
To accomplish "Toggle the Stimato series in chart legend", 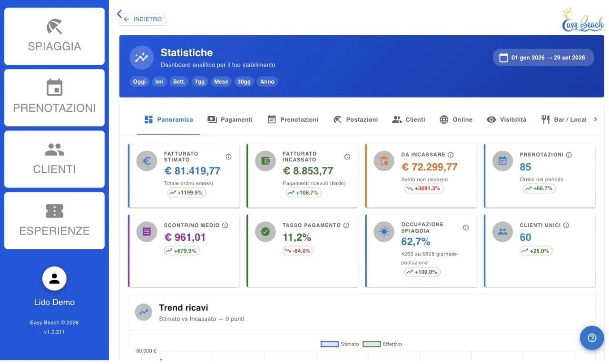I will coord(340,344).
